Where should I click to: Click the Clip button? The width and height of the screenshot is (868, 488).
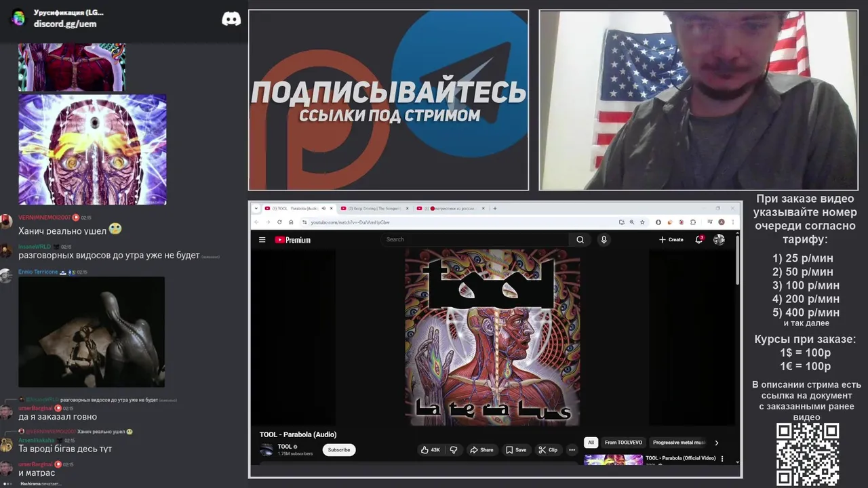point(548,449)
